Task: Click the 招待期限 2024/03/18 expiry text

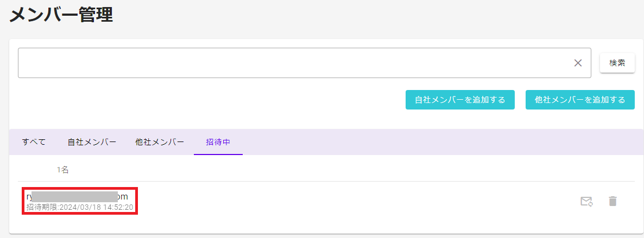Action: [80, 207]
